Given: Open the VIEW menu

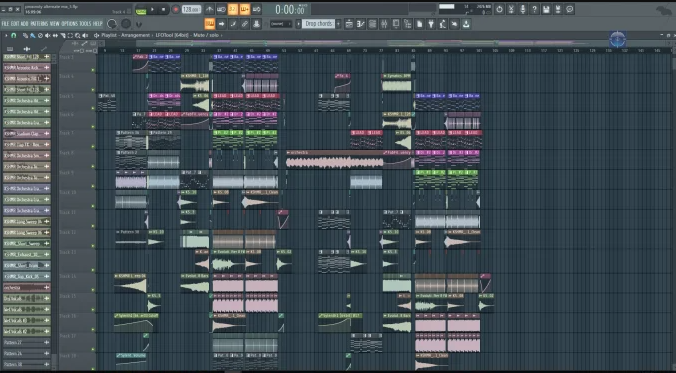Looking at the screenshot, I should (55, 24).
